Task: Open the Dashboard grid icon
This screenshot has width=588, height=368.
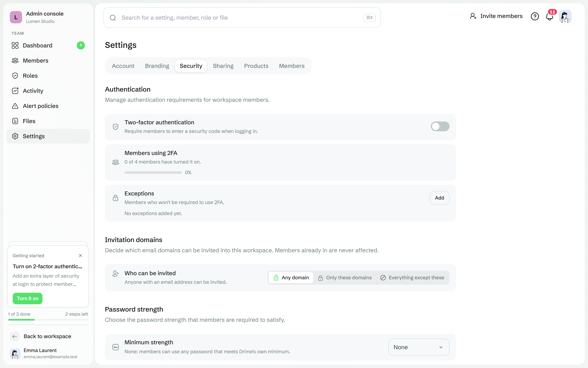Action: point(15,46)
